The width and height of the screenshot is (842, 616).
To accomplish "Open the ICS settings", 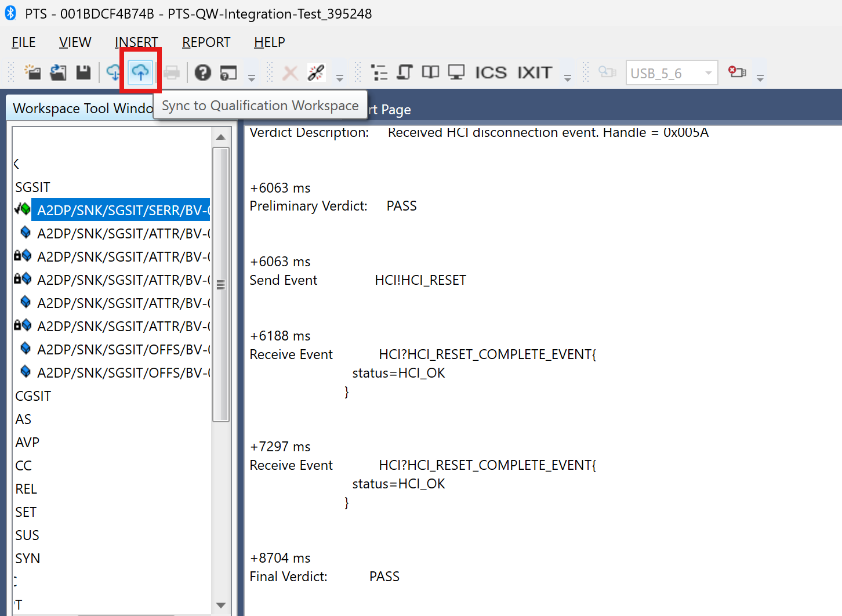I will tap(491, 73).
